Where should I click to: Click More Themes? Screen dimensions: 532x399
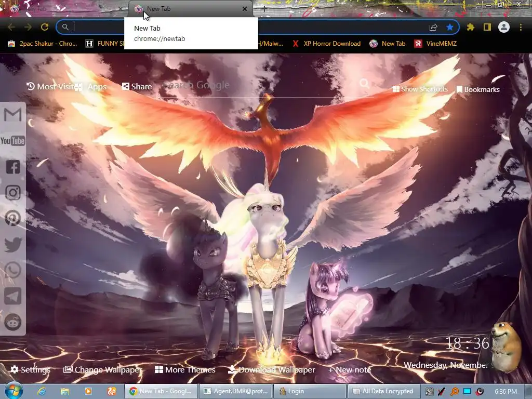click(x=185, y=369)
